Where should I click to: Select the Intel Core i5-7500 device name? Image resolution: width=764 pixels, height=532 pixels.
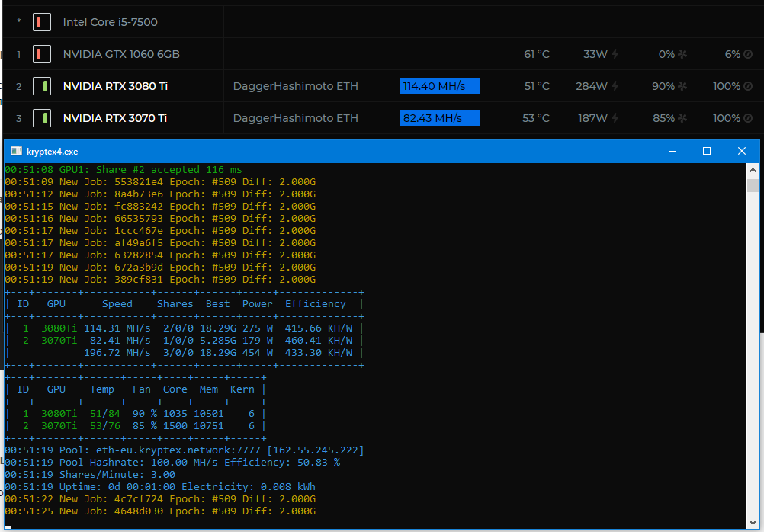pyautogui.click(x=110, y=22)
